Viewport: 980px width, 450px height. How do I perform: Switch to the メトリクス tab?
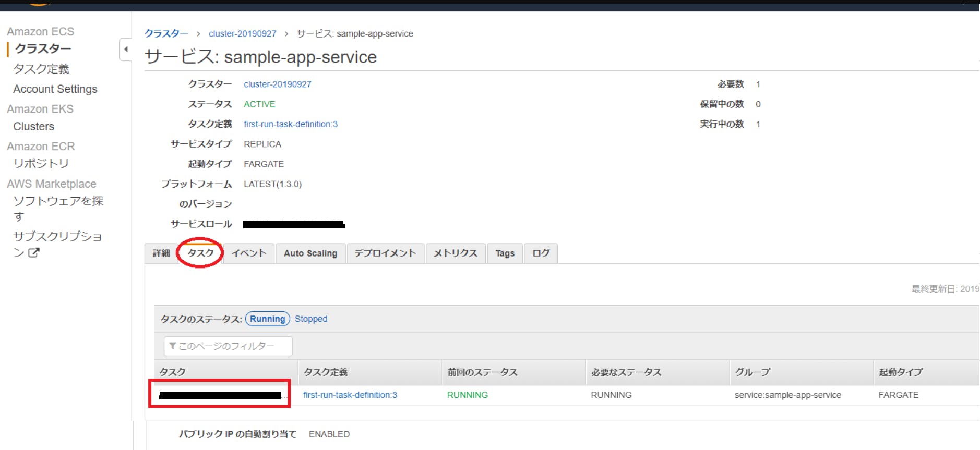point(456,253)
